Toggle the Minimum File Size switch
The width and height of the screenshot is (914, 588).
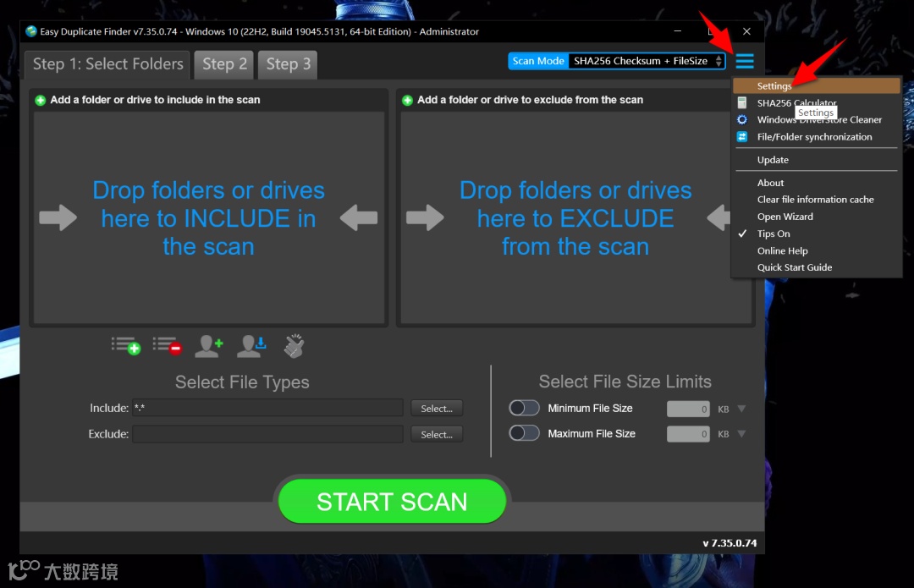pos(524,408)
